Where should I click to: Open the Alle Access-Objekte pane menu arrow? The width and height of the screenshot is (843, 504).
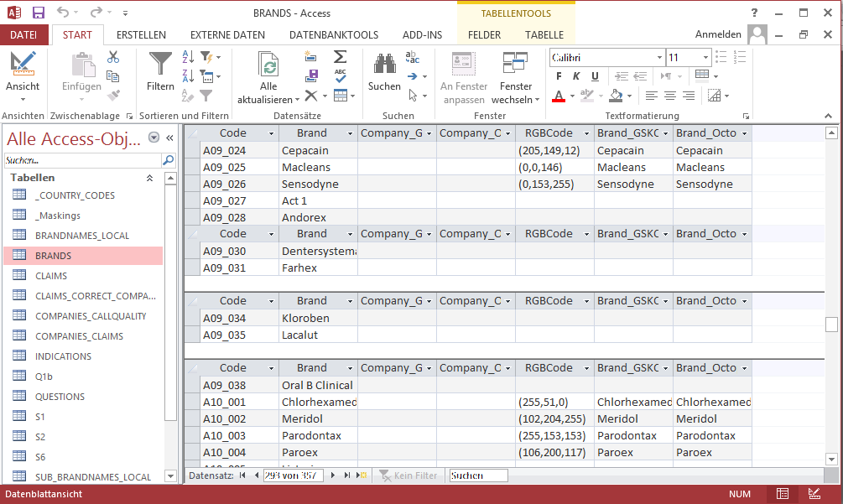(x=154, y=138)
